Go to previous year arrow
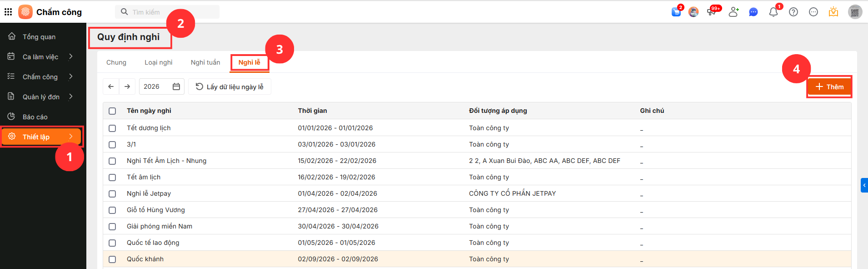Image resolution: width=868 pixels, height=269 pixels. click(x=111, y=86)
